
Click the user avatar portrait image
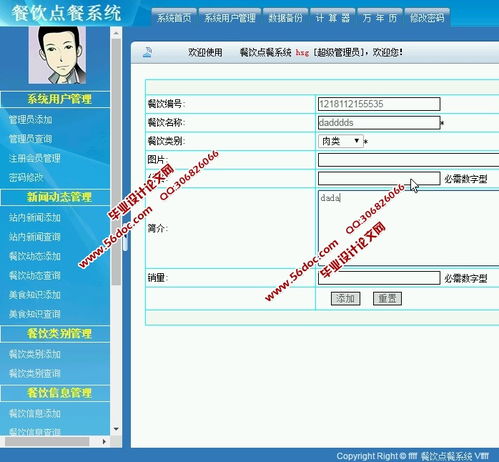click(57, 55)
